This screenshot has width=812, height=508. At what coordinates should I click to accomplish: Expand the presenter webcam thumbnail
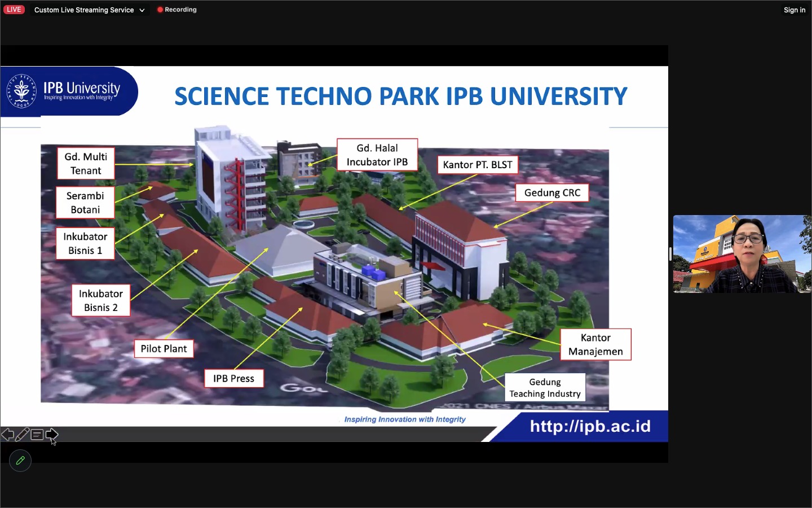741,254
